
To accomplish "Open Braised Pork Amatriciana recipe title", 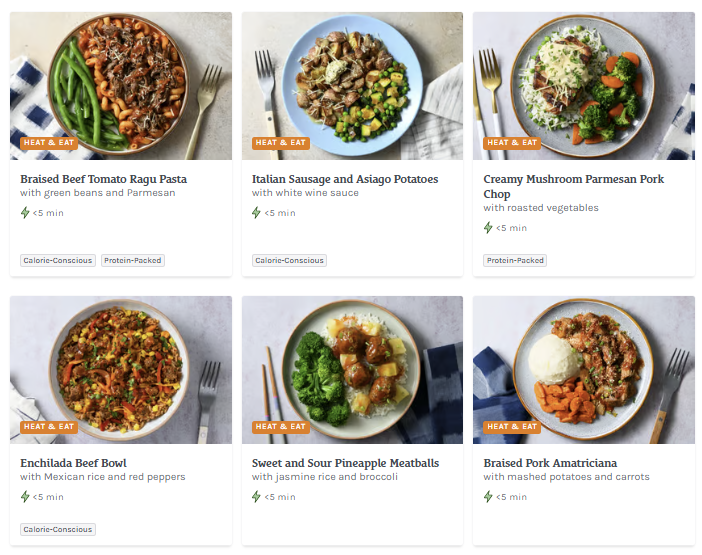I will tap(550, 463).
